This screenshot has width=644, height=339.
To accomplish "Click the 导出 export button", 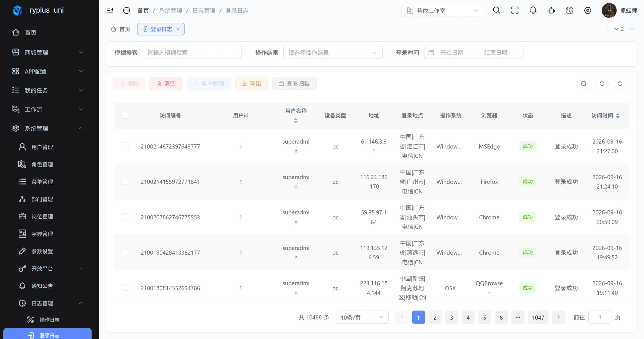I will pyautogui.click(x=252, y=84).
